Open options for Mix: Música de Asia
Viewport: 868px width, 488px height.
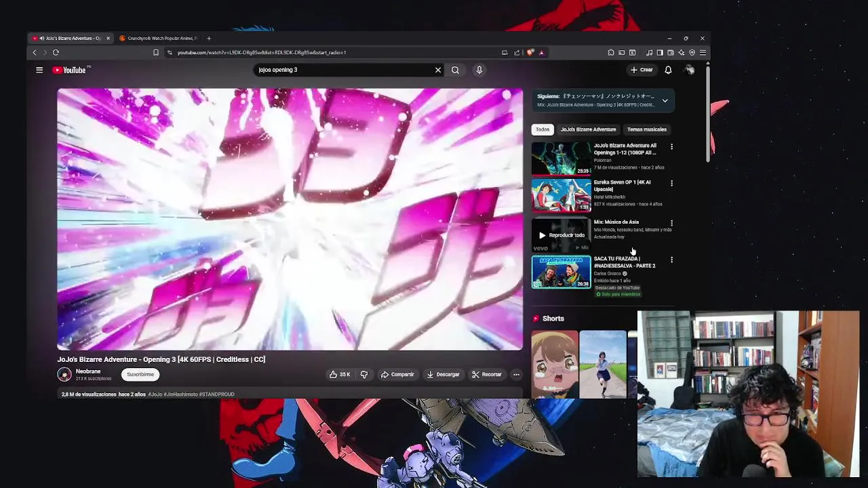671,222
